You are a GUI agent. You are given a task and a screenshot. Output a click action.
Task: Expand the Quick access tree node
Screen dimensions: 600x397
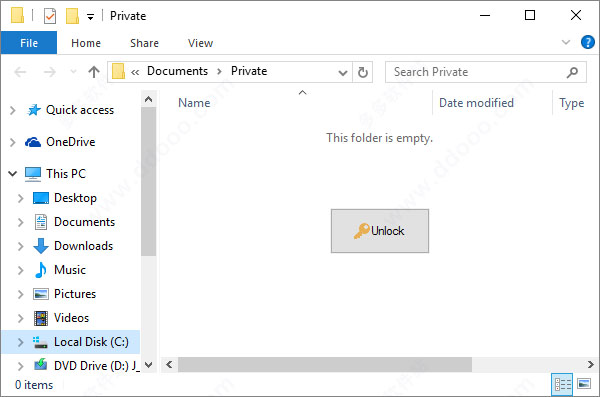point(13,110)
